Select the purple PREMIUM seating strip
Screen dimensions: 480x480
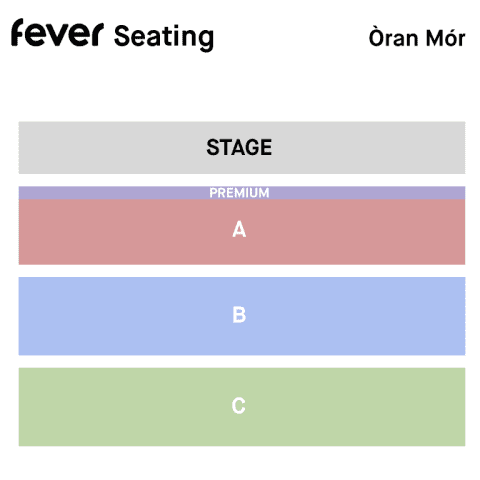[242, 193]
